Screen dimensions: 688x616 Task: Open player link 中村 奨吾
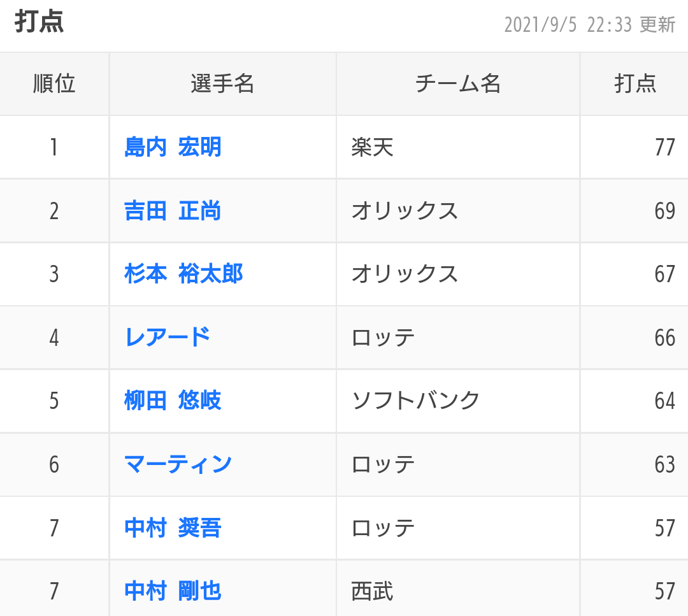tap(173, 528)
